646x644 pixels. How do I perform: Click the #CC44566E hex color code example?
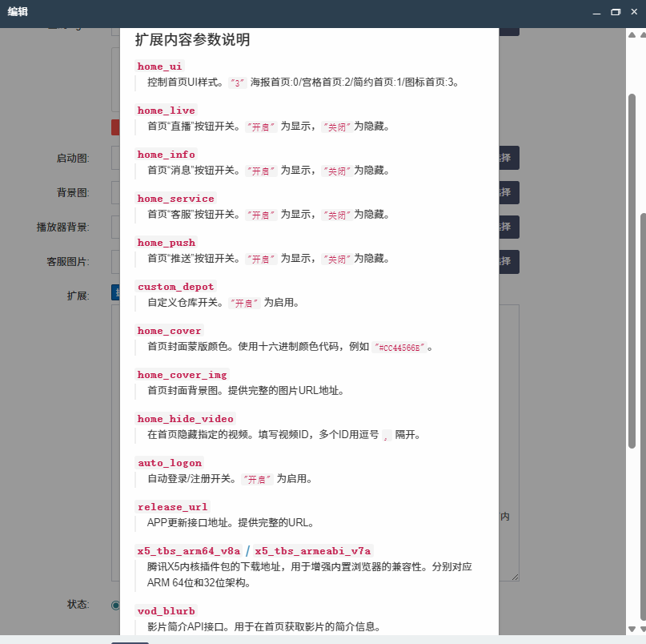click(400, 347)
